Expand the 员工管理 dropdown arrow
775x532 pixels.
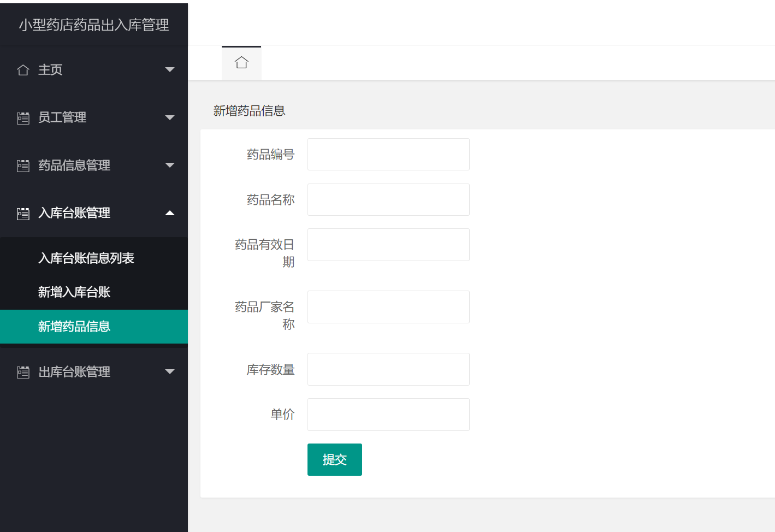170,117
